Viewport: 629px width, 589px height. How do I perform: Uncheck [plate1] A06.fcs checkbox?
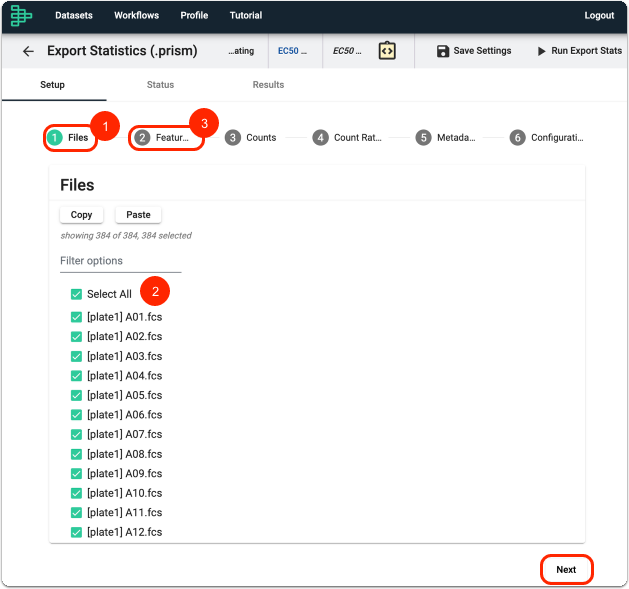click(76, 414)
